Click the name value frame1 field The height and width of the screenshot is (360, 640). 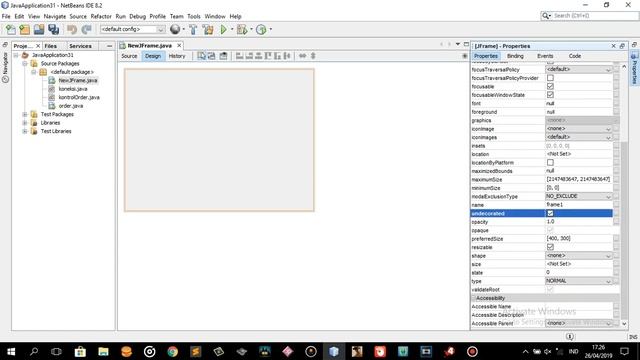579,204
